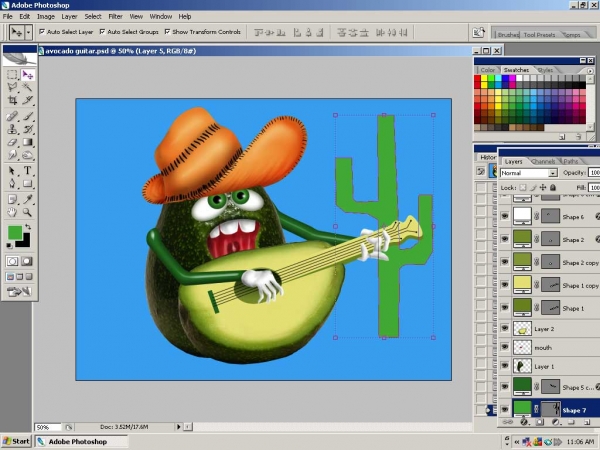Toggle Auto Select Layer checkbox

pyautogui.click(x=42, y=32)
